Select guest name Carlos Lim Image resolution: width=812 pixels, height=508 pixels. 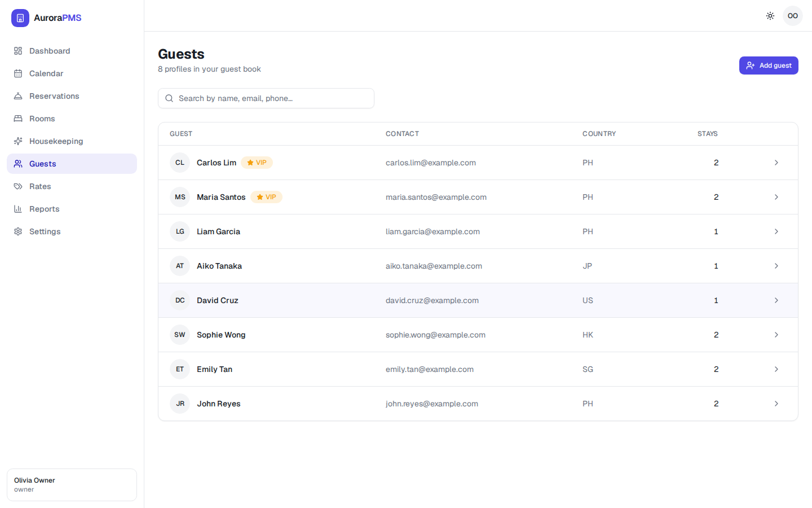217,163
